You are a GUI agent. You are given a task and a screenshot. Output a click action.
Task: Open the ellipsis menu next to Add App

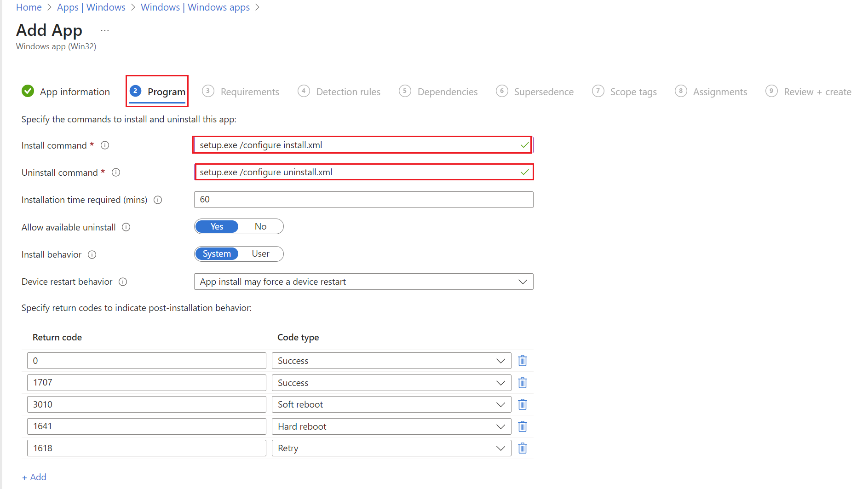click(x=104, y=29)
